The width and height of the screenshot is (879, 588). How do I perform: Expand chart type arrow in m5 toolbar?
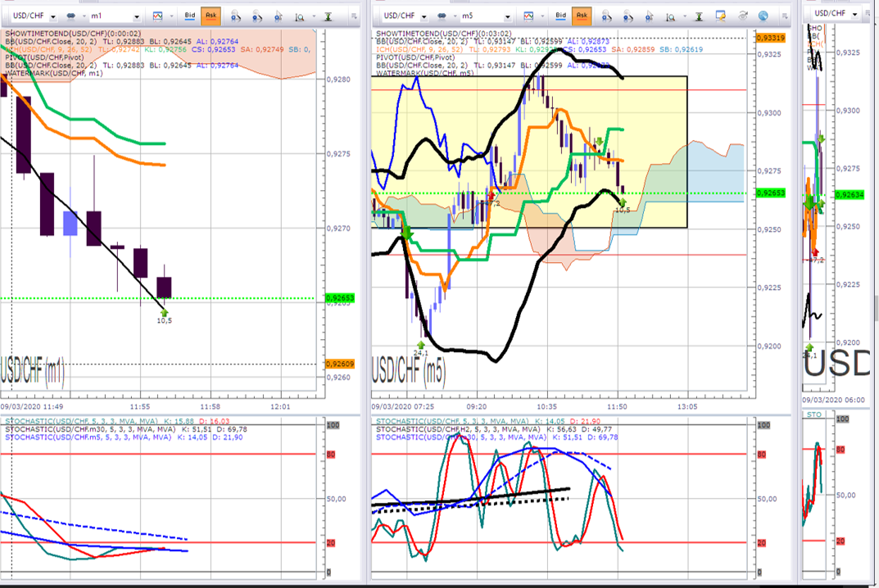[x=542, y=16]
